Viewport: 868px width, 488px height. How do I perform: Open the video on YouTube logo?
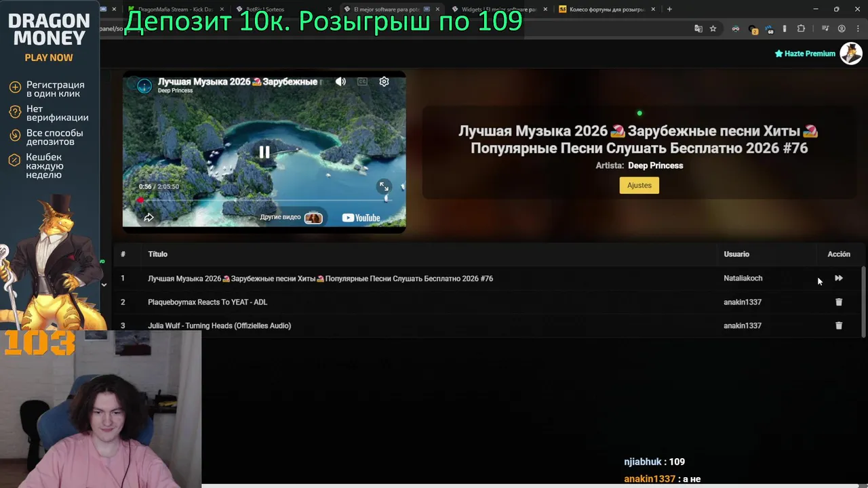coord(361,218)
